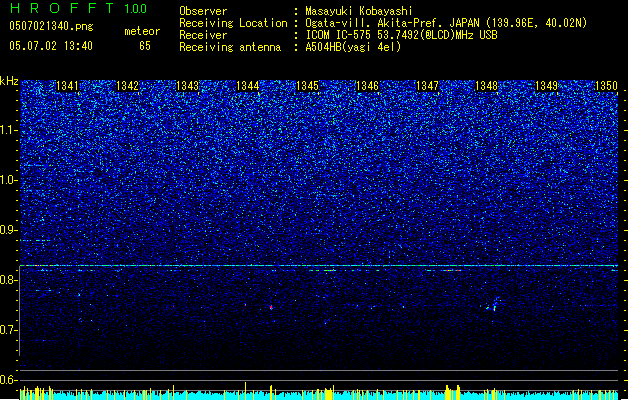Click the 1346 time marker
The image size is (629, 400).
pos(367,86)
